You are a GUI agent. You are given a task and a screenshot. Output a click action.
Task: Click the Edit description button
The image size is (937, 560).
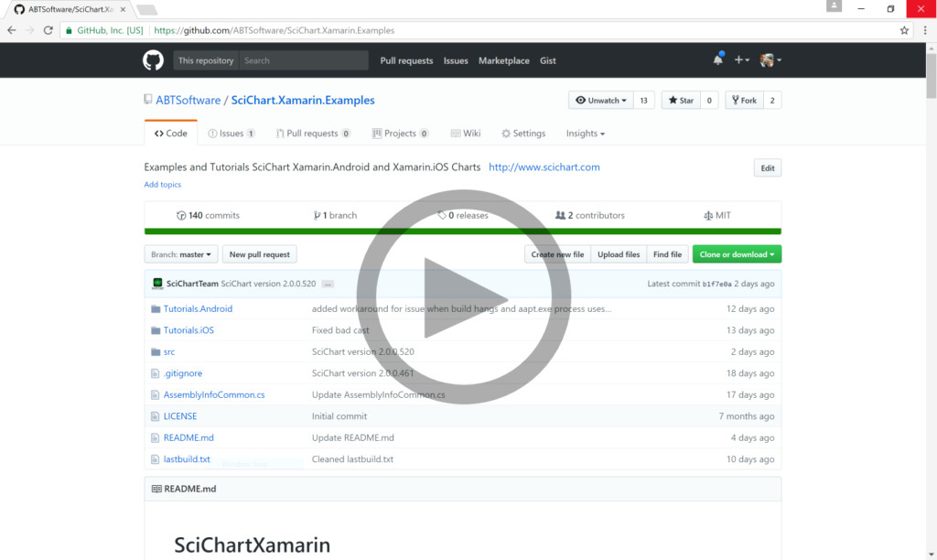tap(768, 168)
